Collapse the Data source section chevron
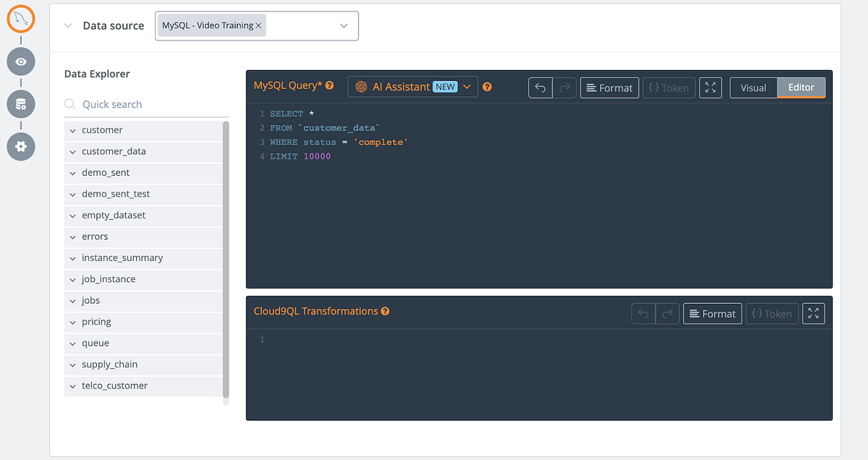The width and height of the screenshot is (868, 460). pos(67,25)
